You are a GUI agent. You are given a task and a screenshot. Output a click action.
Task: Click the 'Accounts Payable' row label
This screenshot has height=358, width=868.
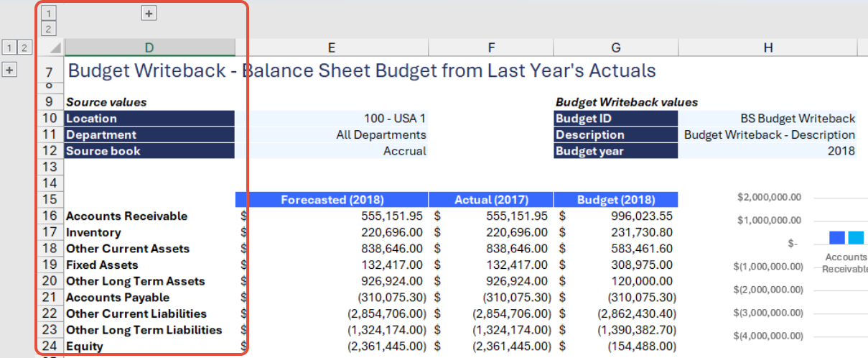(118, 298)
